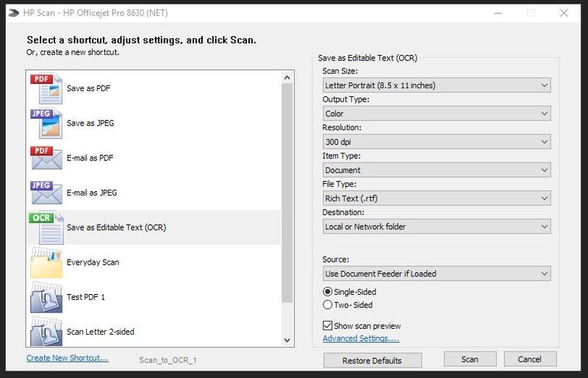This screenshot has width=588, height=378.
Task: Pick the E-mail as JPEG envelope icon
Action: tap(46, 193)
